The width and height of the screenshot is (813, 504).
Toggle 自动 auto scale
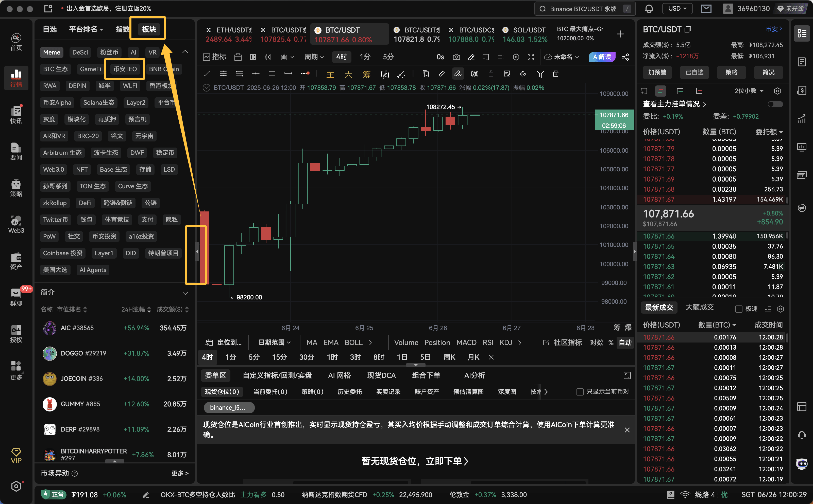625,343
